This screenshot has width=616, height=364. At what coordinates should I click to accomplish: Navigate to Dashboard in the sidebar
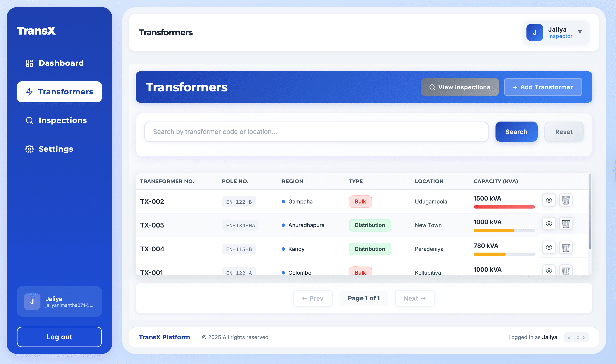61,63
